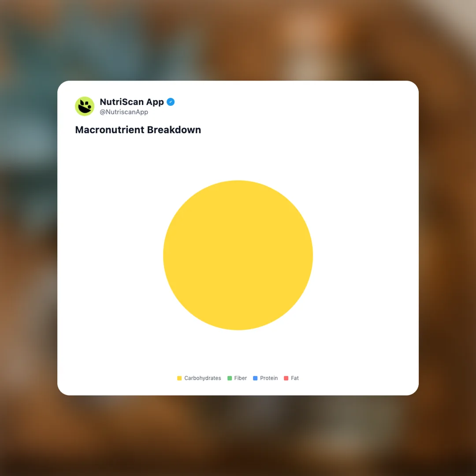Toggle the Fat legend label
Screen dimensions: 476x476
295,378
